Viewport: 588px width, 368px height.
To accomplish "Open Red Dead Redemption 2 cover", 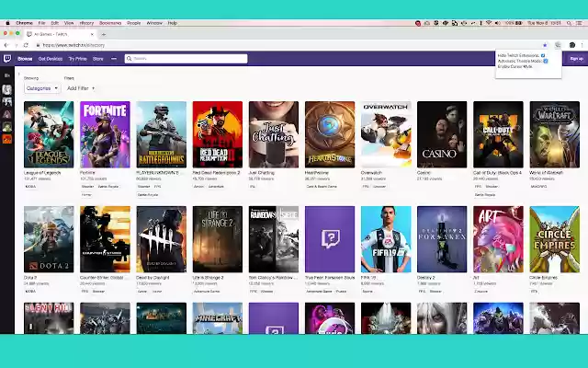I will tap(218, 134).
